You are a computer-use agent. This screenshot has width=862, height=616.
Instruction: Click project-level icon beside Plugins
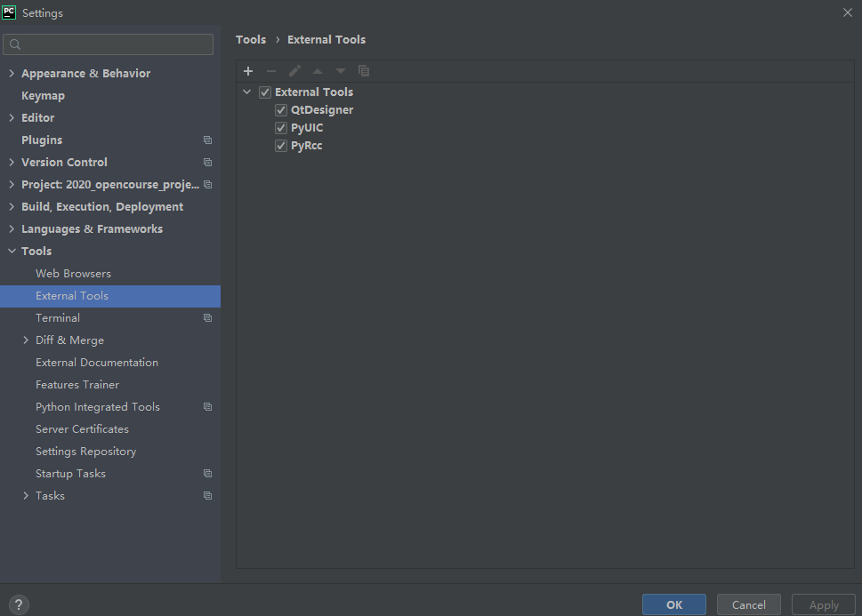208,140
